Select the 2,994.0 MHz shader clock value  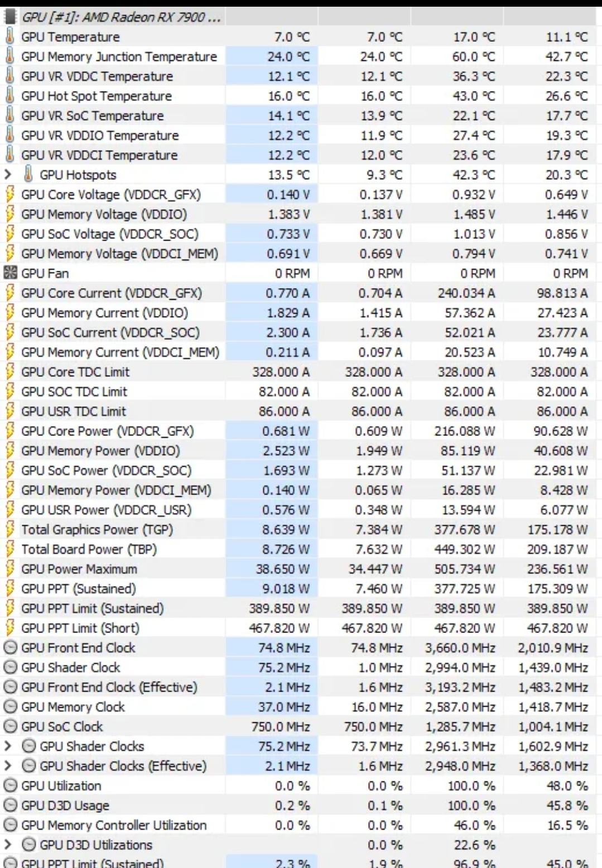(460, 668)
